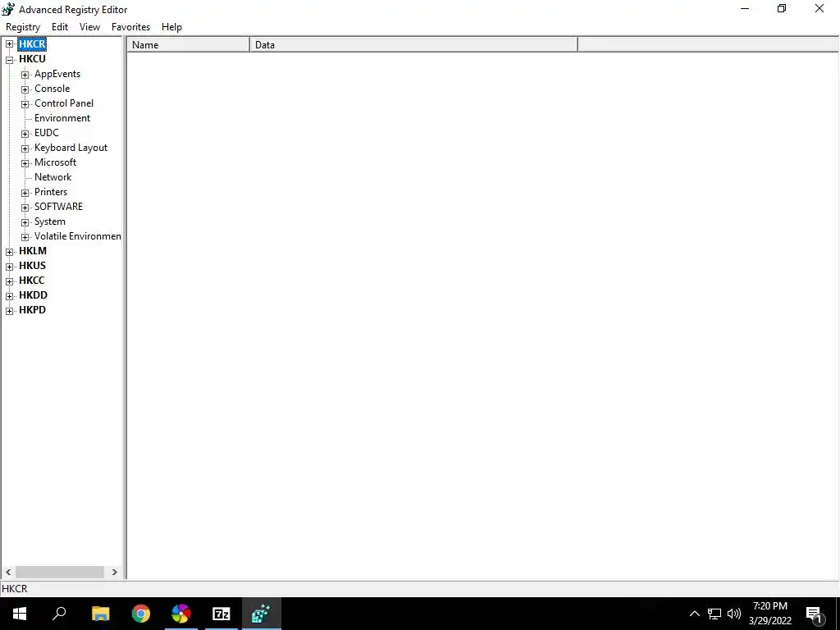Screen dimensions: 840x630
Task: Expand the Keyboard Layout key
Action: click(25, 148)
